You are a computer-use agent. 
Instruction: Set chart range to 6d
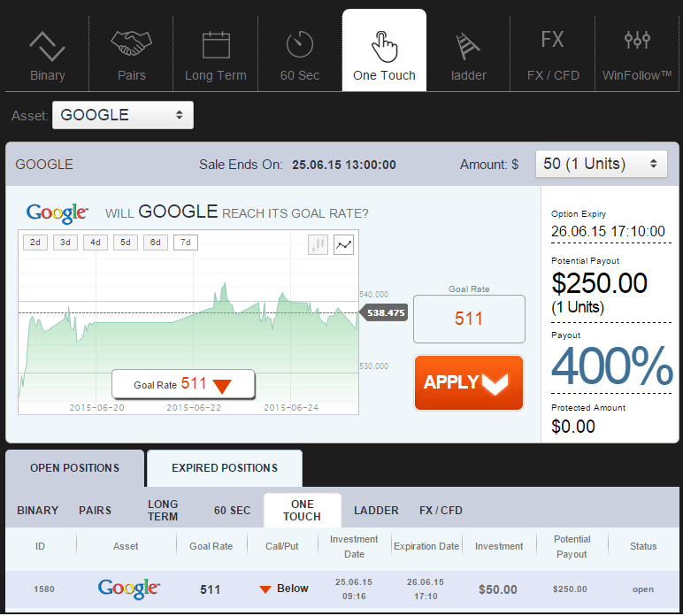(156, 243)
